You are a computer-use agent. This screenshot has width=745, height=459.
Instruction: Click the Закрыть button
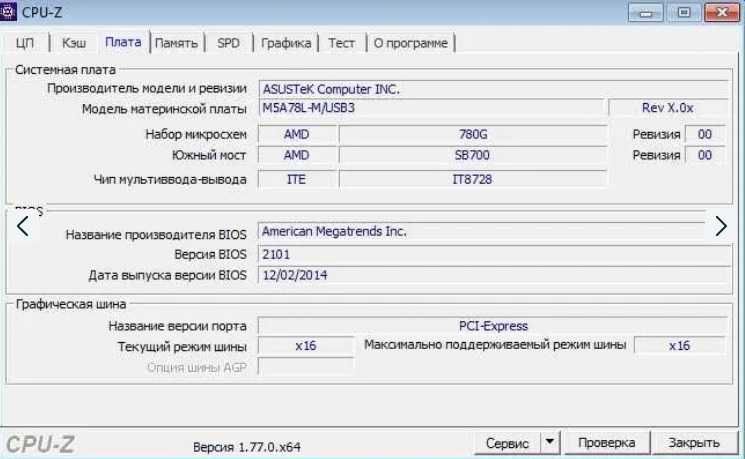[x=694, y=443]
